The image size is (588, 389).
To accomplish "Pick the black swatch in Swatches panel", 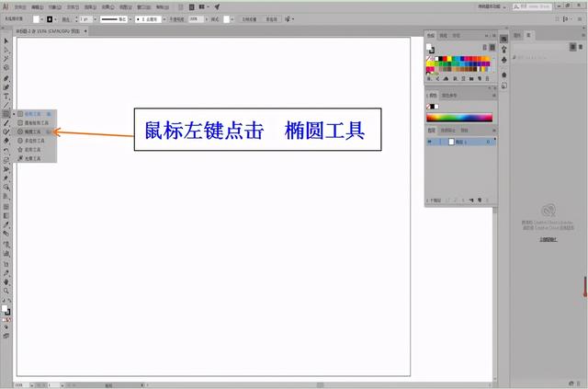I will 441,59.
